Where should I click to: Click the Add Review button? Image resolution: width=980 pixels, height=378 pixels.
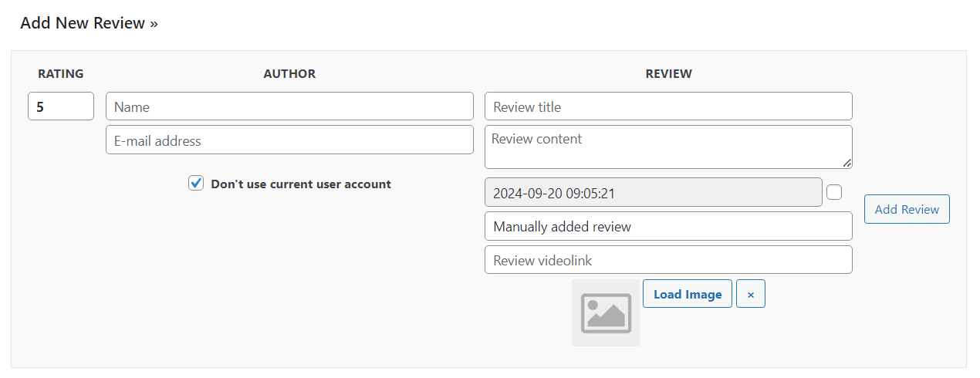(907, 209)
